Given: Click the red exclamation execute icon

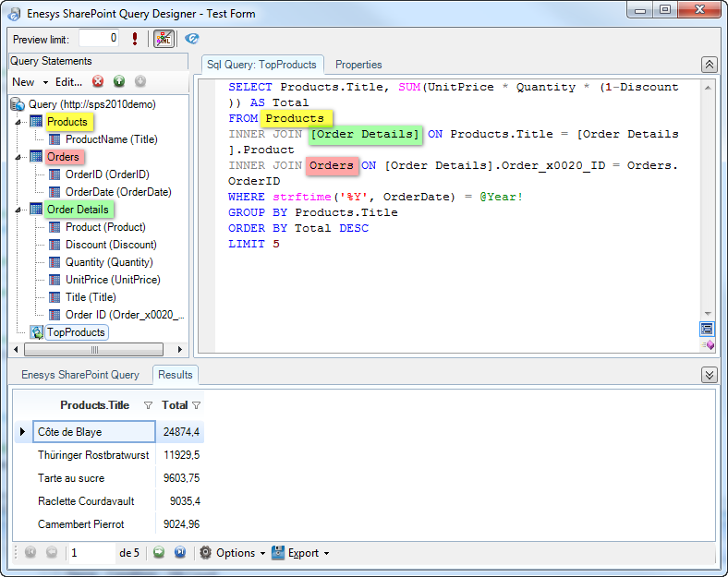Looking at the screenshot, I should [136, 39].
